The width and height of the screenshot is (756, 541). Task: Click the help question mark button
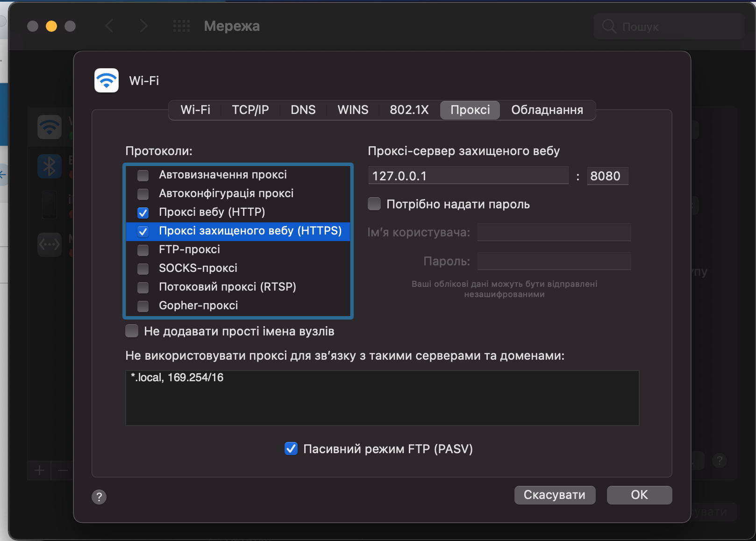(x=99, y=497)
